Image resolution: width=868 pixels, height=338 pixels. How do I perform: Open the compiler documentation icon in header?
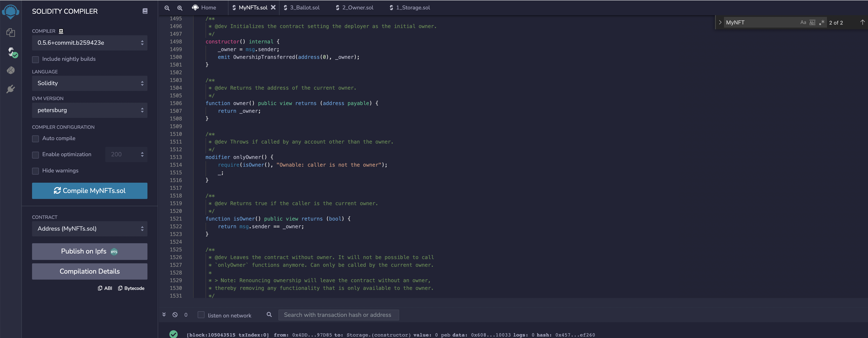(145, 11)
